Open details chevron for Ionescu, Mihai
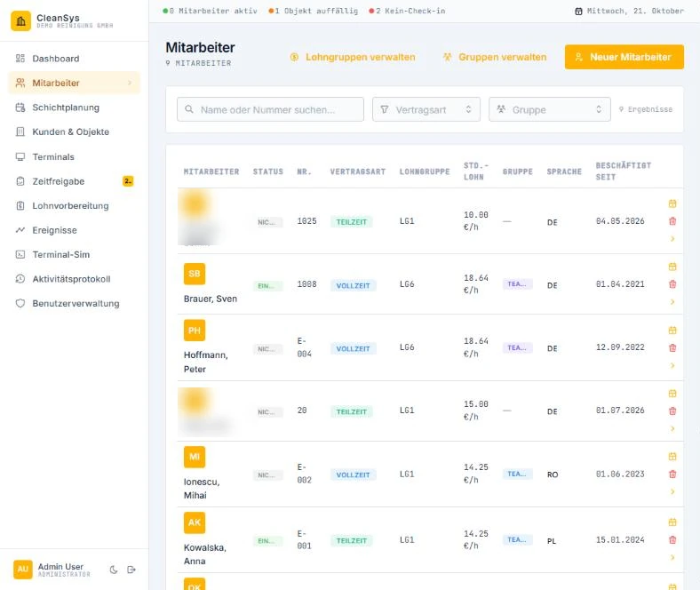Screen dimensions: 700x590 click(672, 491)
